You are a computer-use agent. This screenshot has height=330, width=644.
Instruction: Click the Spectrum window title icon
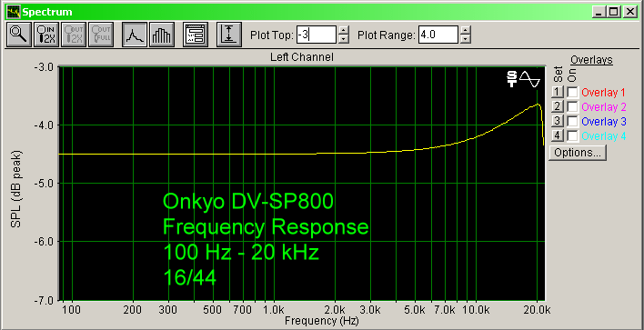pos(13,12)
